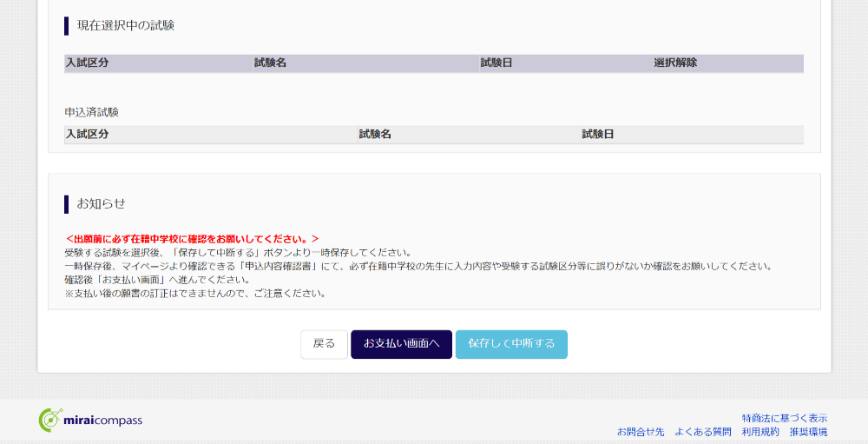Click 保存して中断する to save and pause
Image resolution: width=868 pixels, height=444 pixels.
pyautogui.click(x=511, y=344)
